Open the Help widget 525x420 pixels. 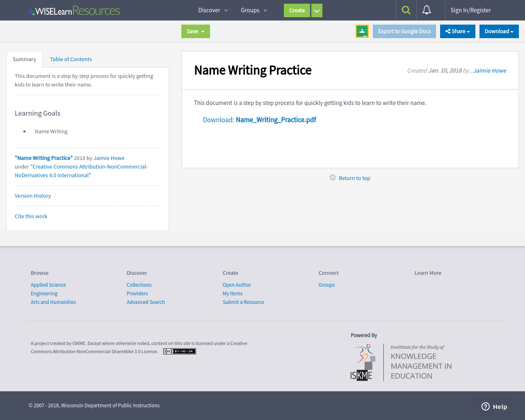[x=494, y=406]
